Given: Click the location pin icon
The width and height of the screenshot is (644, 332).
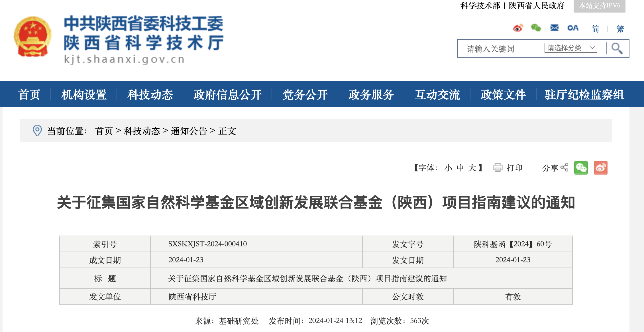Looking at the screenshot, I should point(37,131).
